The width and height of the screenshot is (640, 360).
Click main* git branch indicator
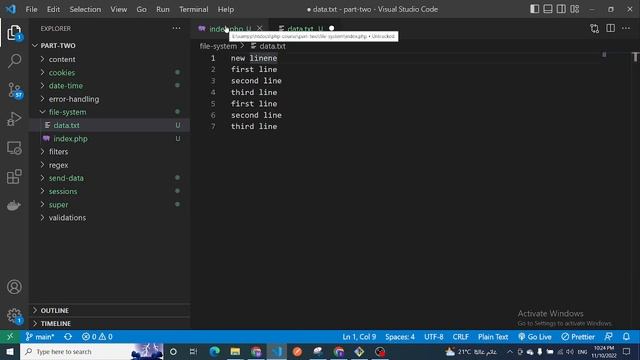[40, 337]
